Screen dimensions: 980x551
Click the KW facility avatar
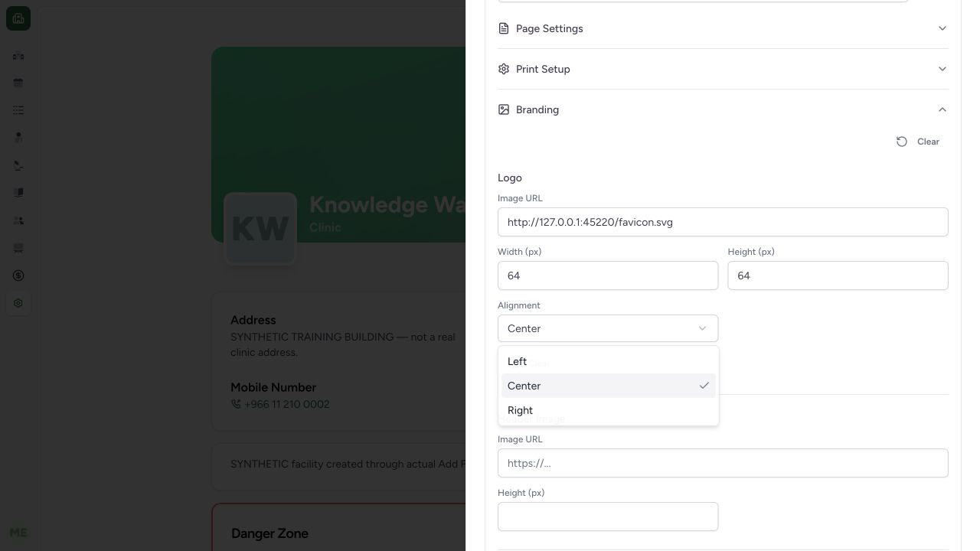[x=260, y=229]
